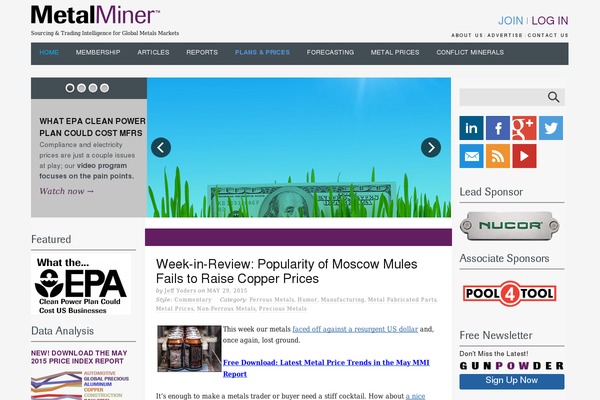Open the Commentary style link

pos(193,300)
